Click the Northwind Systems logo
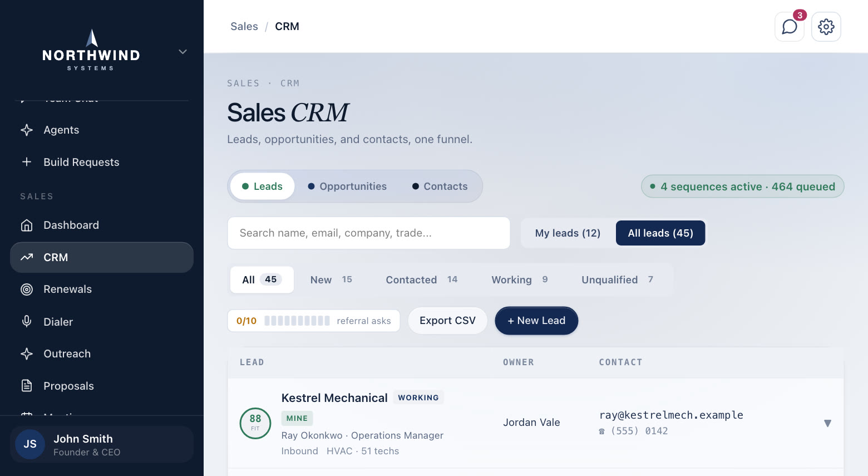868x476 pixels. (x=91, y=50)
